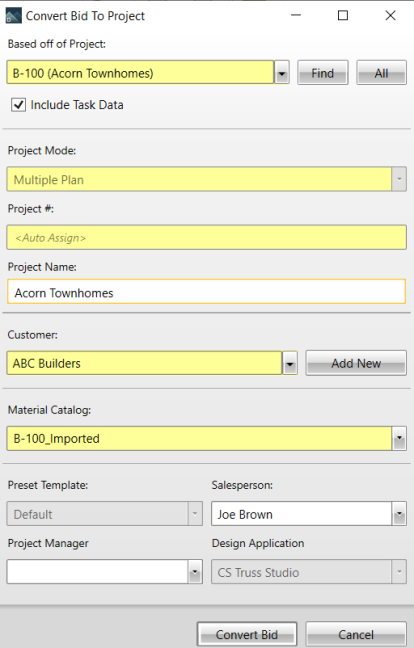414x648 pixels.
Task: Click the All button
Action: (x=381, y=73)
